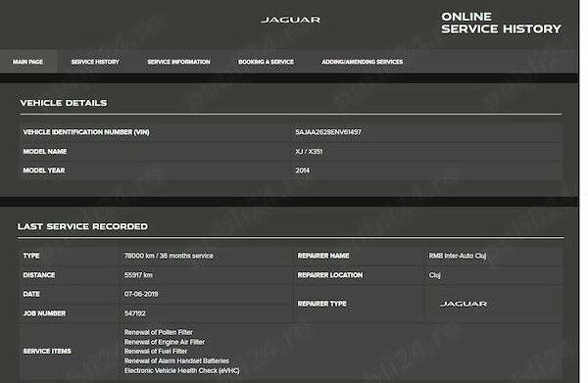Select the model year value 2014

click(302, 170)
